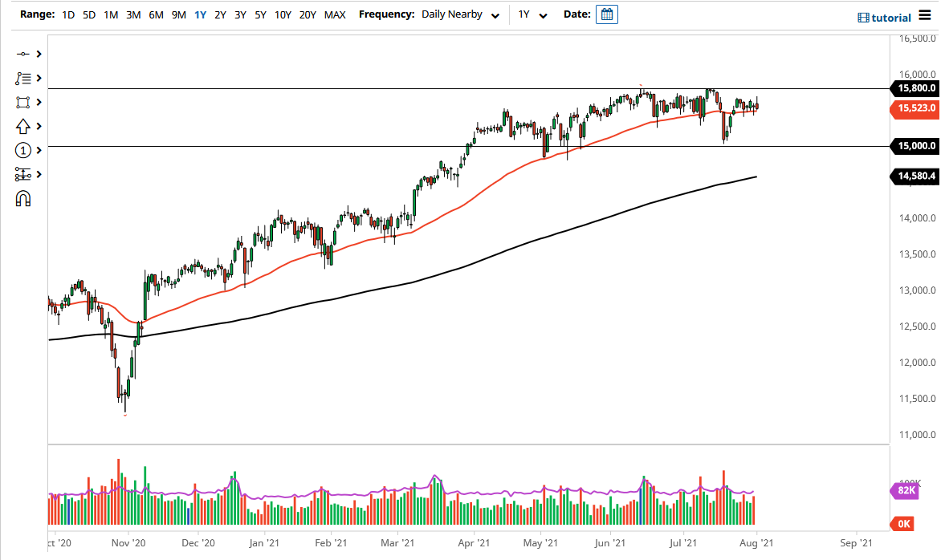This screenshot has height=560, width=941.
Task: Select the rectangle shape drawing tool
Action: tap(22, 102)
